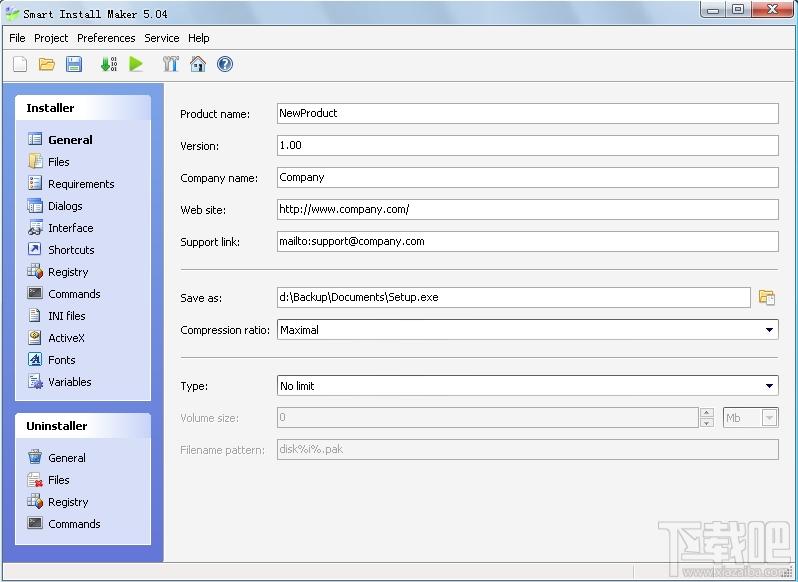The image size is (798, 582).
Task: Expand the Compression ratio dropdown
Action: (769, 329)
